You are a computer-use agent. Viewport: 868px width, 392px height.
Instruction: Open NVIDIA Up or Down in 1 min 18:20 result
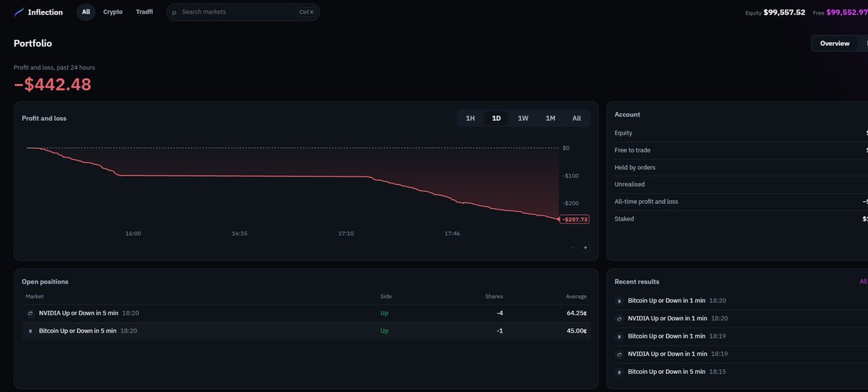(x=741, y=318)
